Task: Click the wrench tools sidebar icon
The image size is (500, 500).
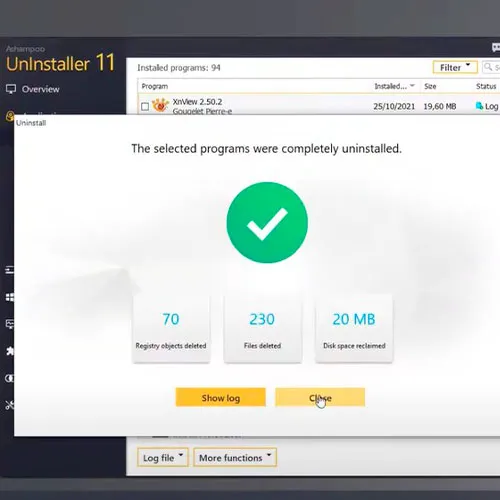Action: pyautogui.click(x=10, y=405)
